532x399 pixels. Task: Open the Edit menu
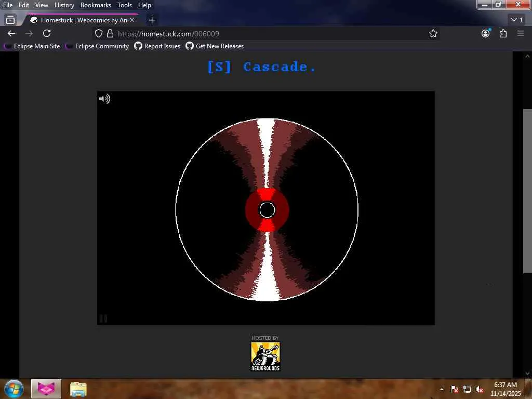click(23, 5)
